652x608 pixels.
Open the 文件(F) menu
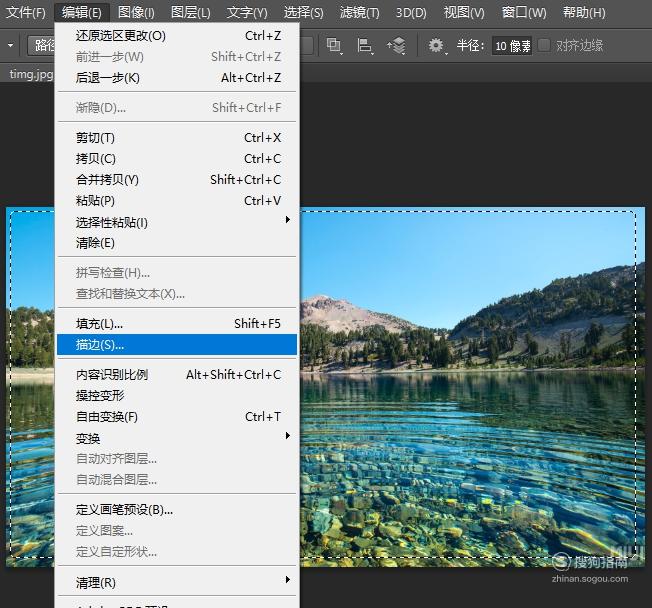pos(26,12)
